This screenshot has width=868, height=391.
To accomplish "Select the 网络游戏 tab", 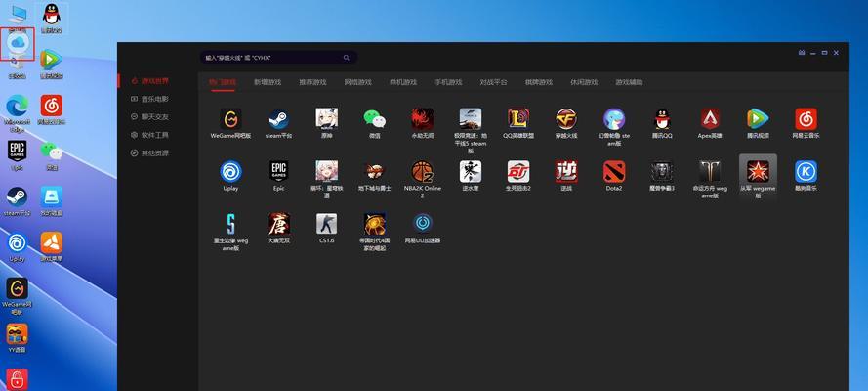I will tap(358, 82).
